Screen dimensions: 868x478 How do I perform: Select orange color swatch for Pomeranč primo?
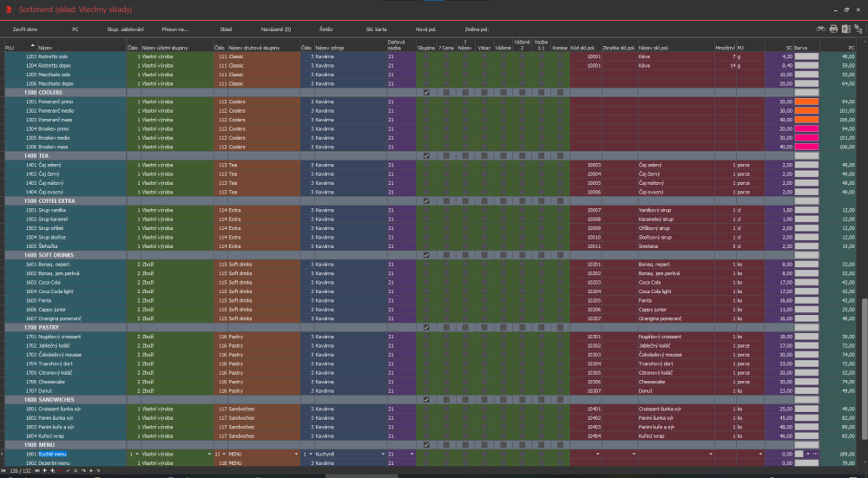(x=806, y=101)
